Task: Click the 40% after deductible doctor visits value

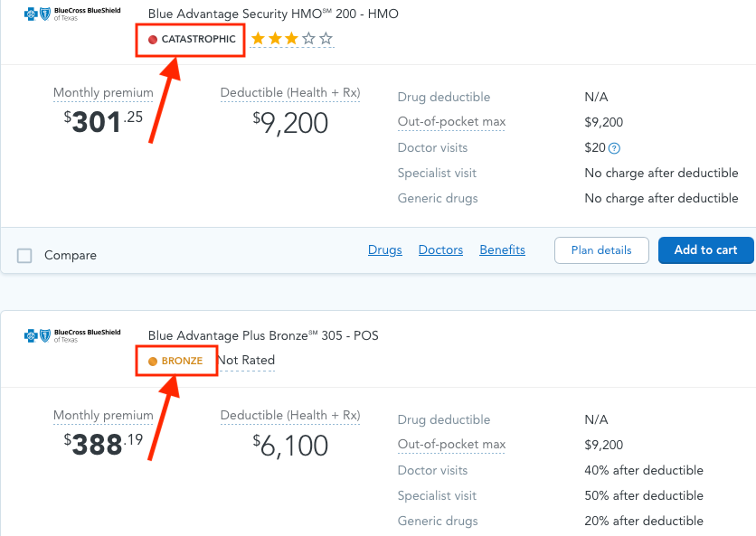Action: (644, 470)
